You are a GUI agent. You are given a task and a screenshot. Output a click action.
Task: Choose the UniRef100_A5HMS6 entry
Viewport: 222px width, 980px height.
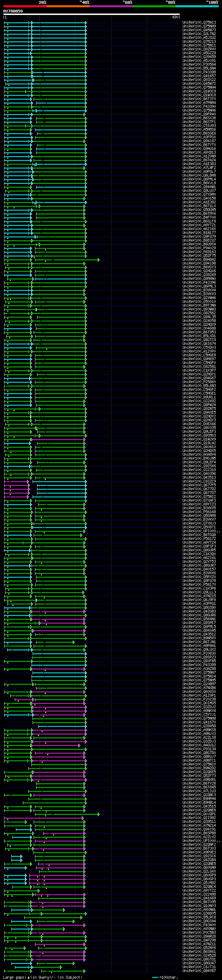pos(199,129)
